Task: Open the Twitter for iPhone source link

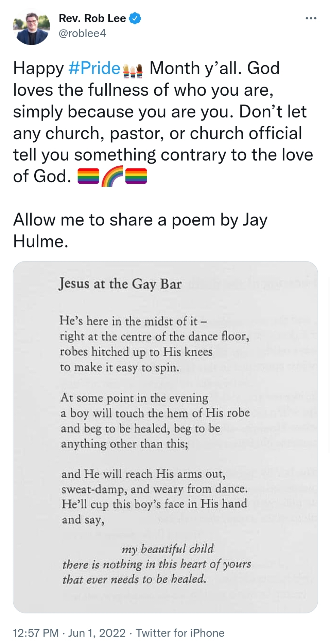Action: coord(180,633)
